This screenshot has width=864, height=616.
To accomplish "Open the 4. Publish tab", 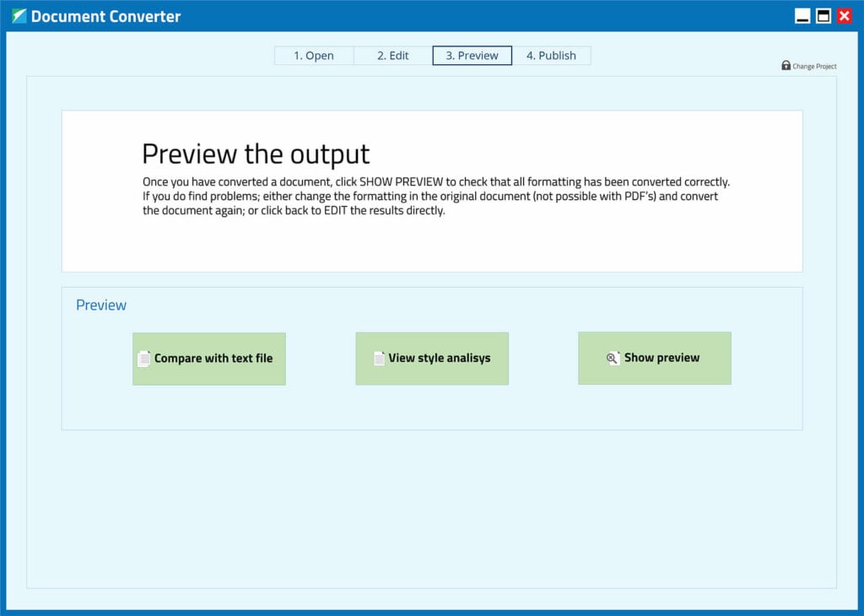I will coord(553,55).
